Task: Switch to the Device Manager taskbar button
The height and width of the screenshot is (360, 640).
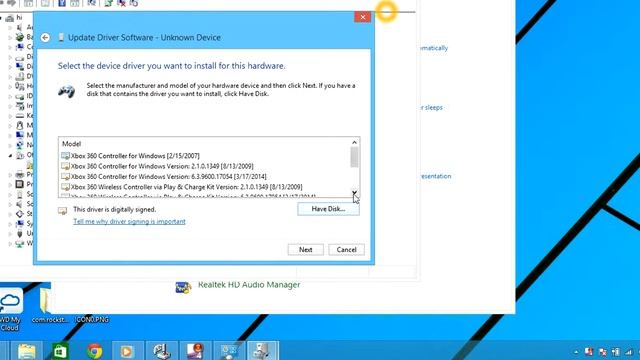Action: (x=262, y=351)
